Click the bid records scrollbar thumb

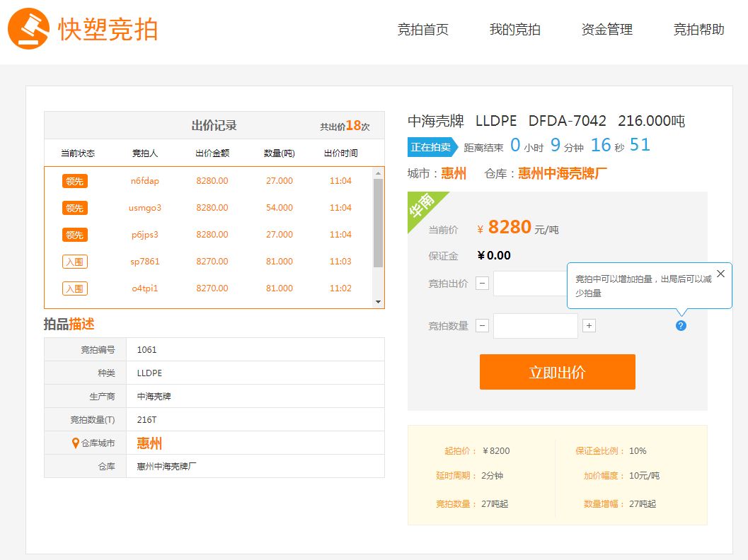(x=378, y=223)
